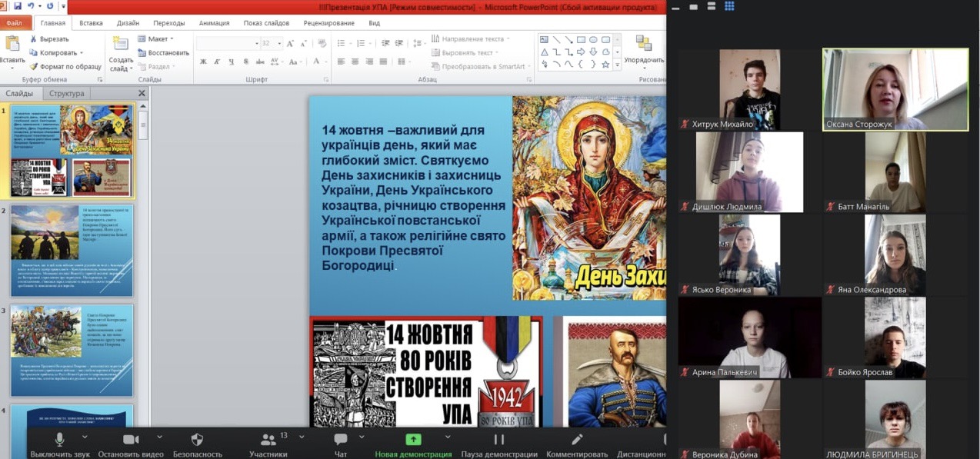The height and width of the screenshot is (459, 980).
Task: Open audio options arrow beside Выключить звук
Action: 84,437
